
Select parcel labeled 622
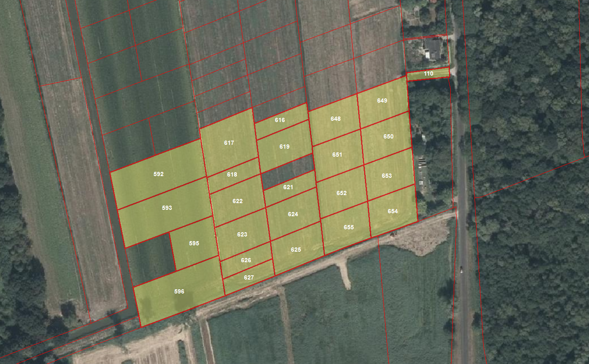(x=238, y=201)
